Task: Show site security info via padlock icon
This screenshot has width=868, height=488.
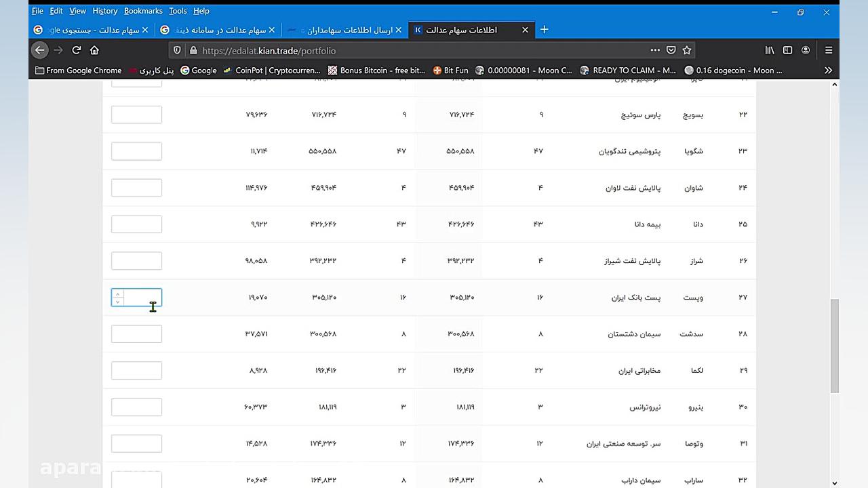Action: 193,50
